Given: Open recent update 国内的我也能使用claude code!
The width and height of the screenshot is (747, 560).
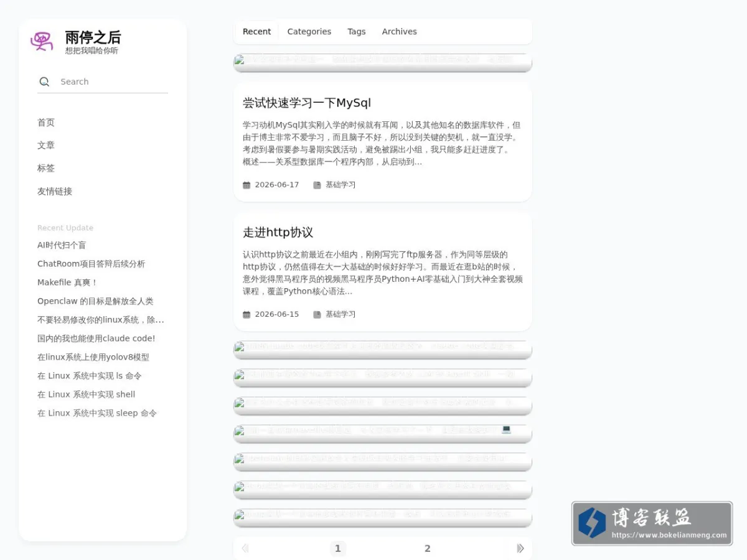Looking at the screenshot, I should pyautogui.click(x=96, y=338).
